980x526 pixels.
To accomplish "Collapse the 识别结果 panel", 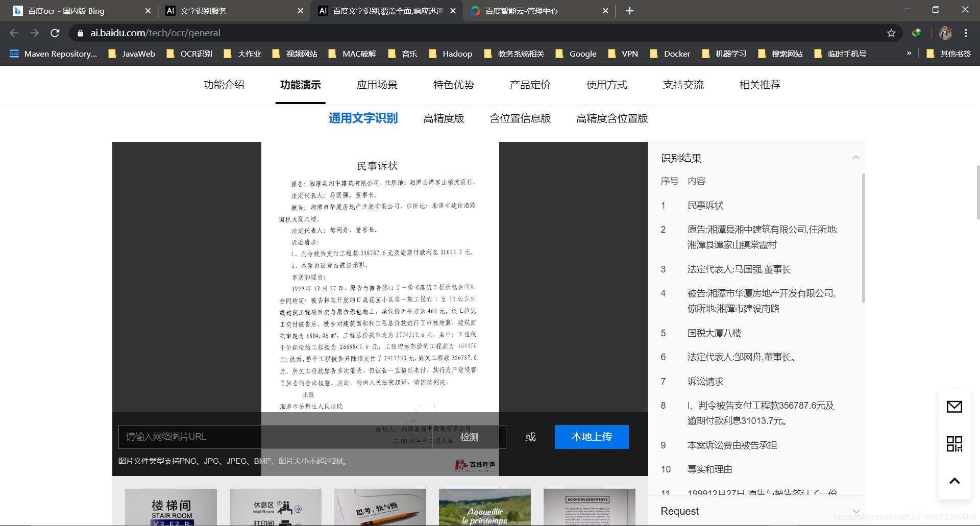I will 856,158.
